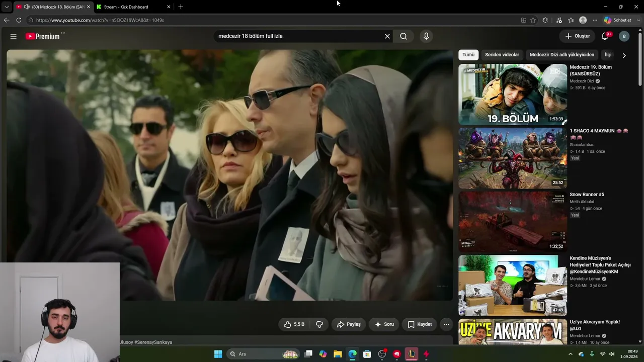Viewport: 644px width, 362px height.
Task: Open the YouTube hamburger guide menu
Action: pos(14,36)
